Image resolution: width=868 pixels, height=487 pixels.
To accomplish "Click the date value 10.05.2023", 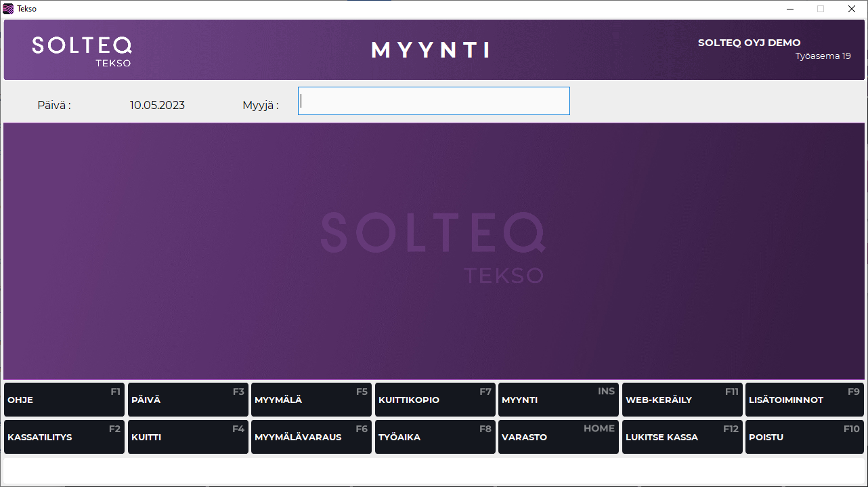I will (157, 105).
